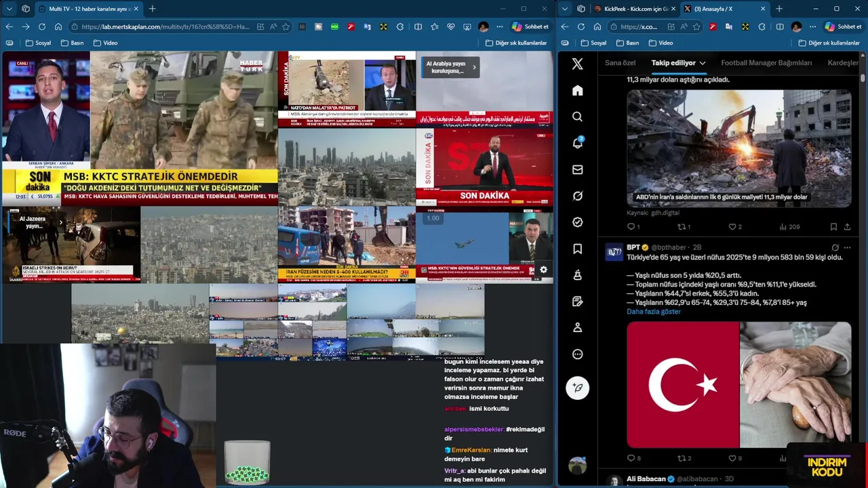Expand BPT tweet with Daha fazla göster

pos(653,312)
